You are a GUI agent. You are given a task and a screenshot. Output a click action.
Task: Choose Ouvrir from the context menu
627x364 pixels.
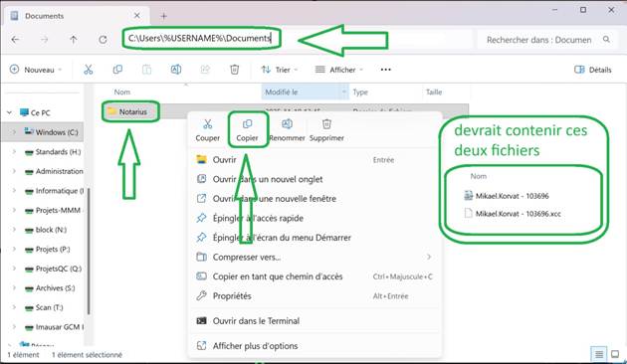point(315,159)
